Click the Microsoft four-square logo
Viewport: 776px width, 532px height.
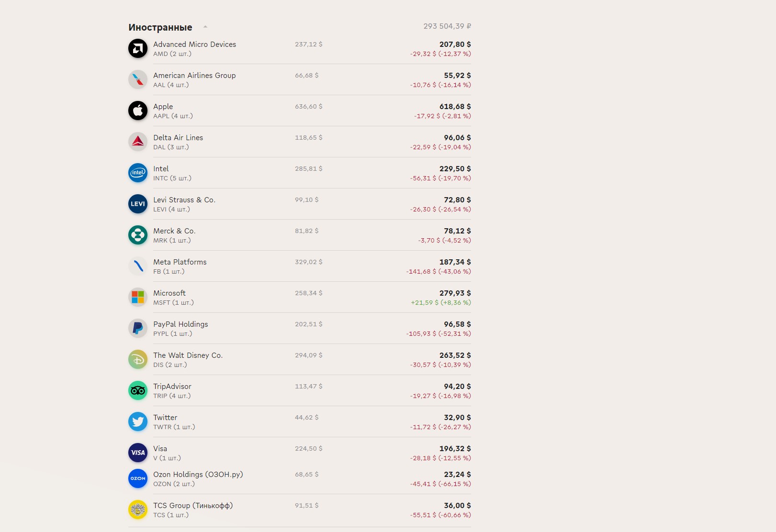coord(138,297)
